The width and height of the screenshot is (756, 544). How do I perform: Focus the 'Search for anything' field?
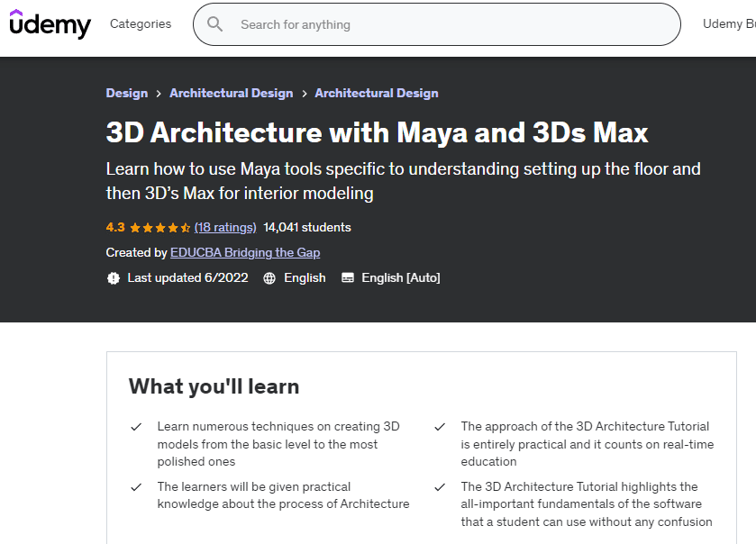(x=437, y=24)
